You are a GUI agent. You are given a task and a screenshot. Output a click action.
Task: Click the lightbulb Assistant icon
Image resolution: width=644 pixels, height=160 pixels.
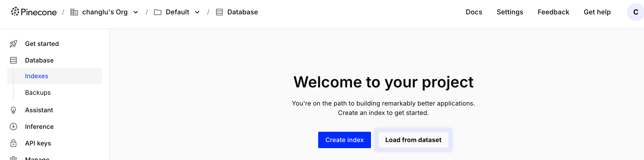point(13,110)
